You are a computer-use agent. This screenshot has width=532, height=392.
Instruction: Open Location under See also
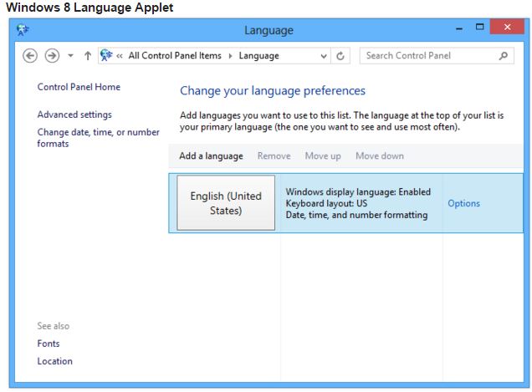click(x=54, y=361)
